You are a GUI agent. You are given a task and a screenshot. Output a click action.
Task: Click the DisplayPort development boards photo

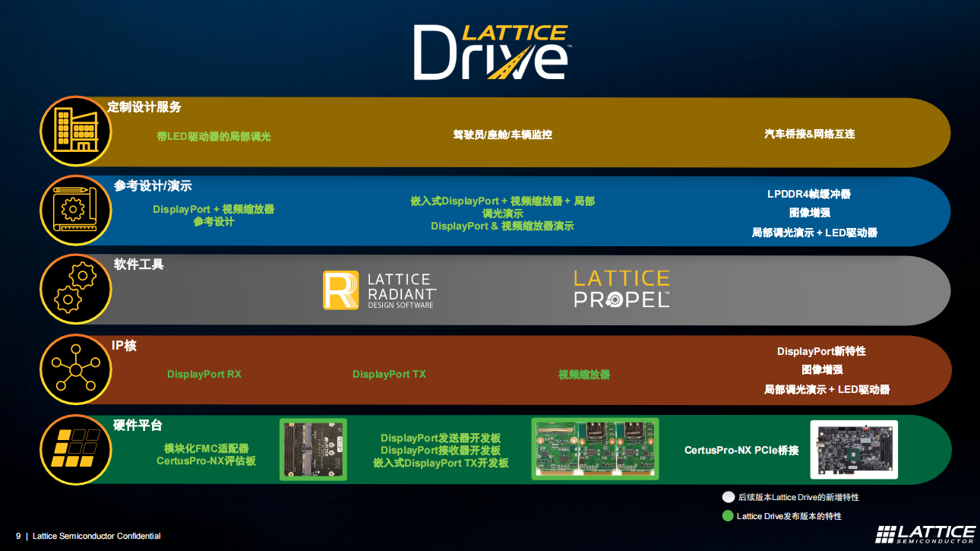click(595, 449)
